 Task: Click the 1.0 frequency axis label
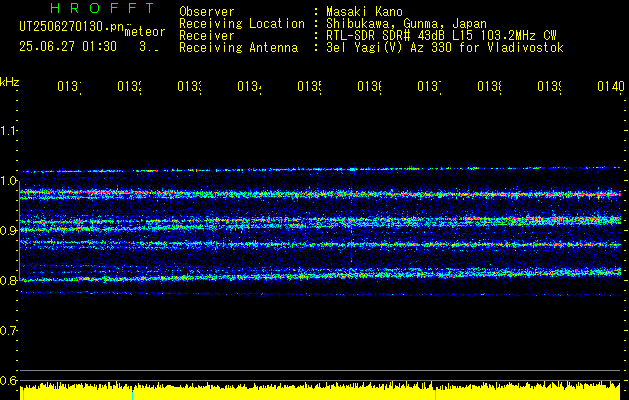pos(8,181)
